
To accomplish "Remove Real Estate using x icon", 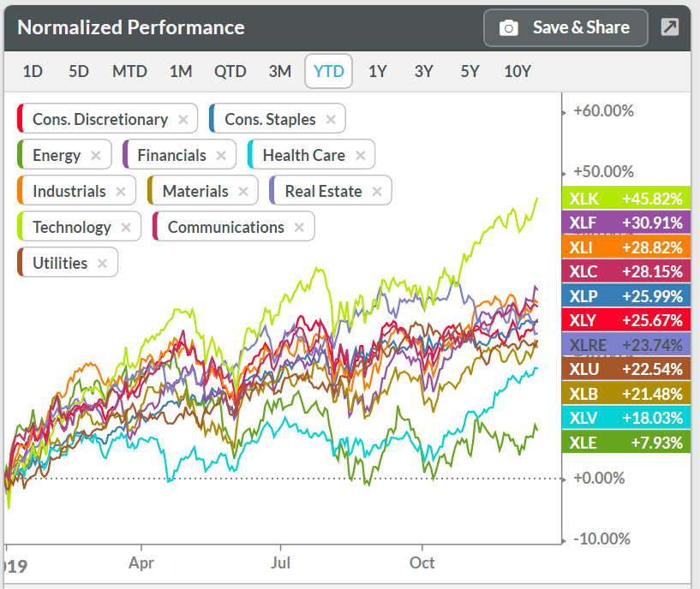I will coord(377,191).
